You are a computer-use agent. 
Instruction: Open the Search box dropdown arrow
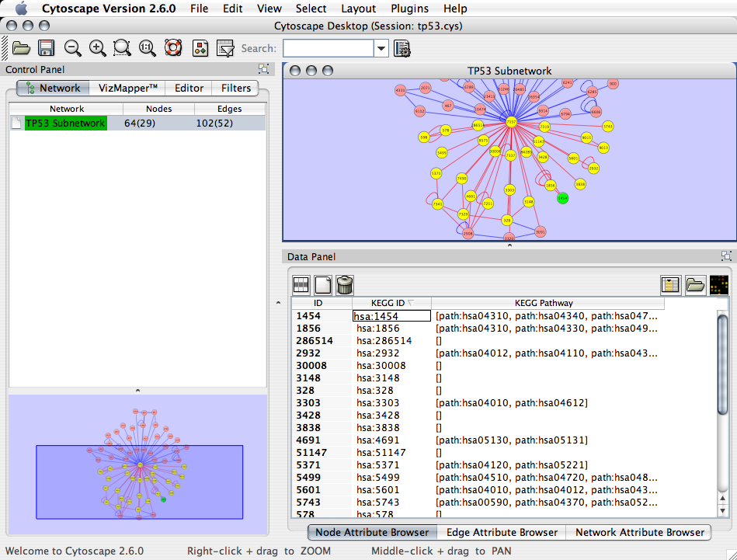(381, 48)
